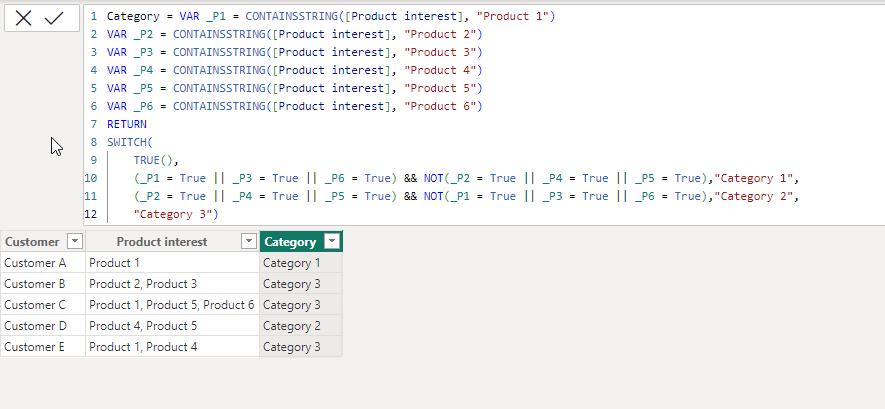Screen dimensions: 885x409
Task: Click the "Product 5" string on line 5
Action: [x=440, y=89]
